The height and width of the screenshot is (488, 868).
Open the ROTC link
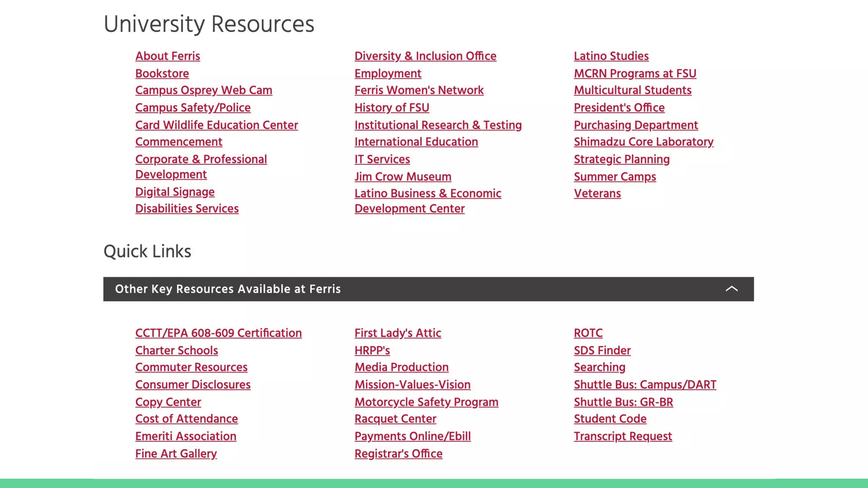pyautogui.click(x=588, y=333)
